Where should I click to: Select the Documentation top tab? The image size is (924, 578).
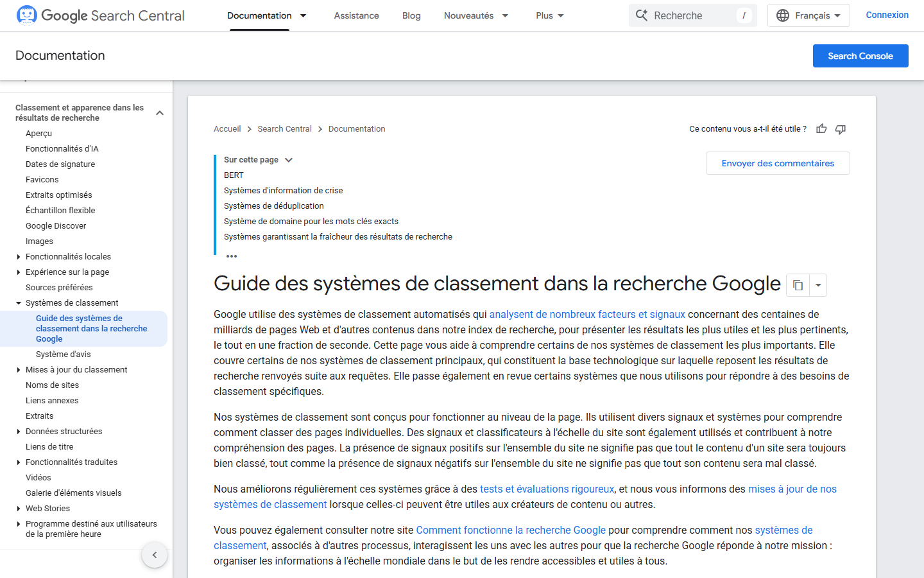tap(259, 15)
